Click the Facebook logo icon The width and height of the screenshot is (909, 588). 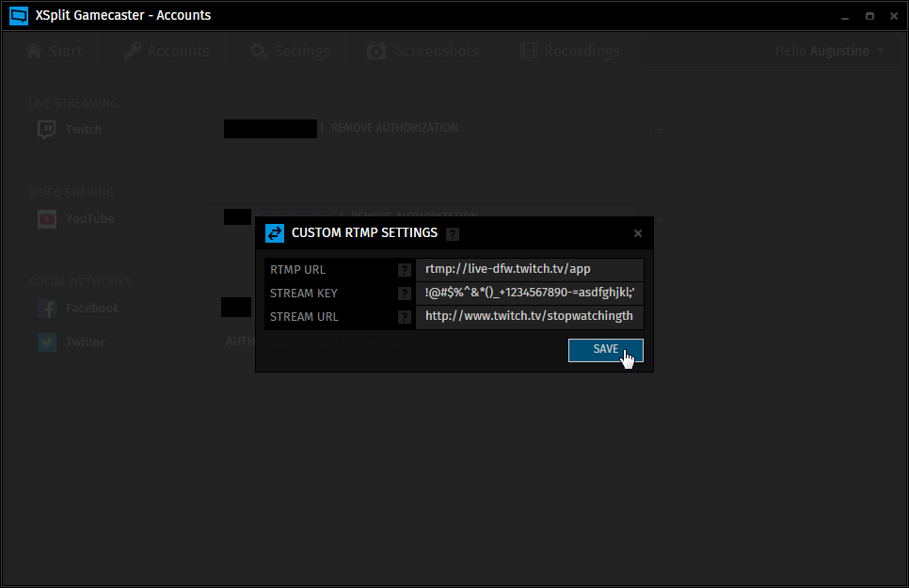[47, 309]
